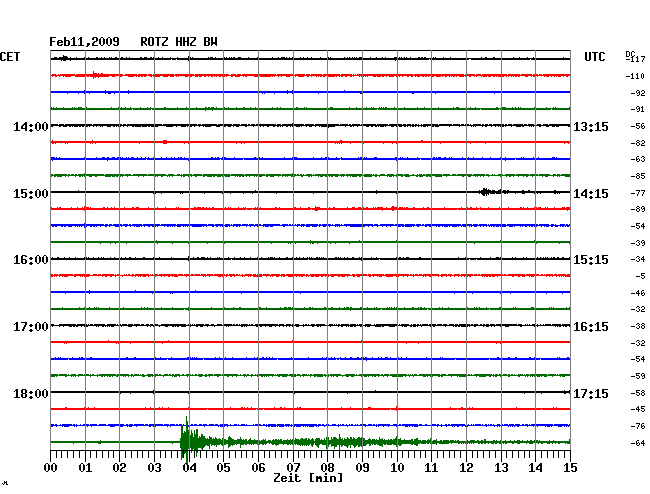This screenshot has height=494, width=650.
Task: Click the DC offset value -34
Action: coord(638,259)
